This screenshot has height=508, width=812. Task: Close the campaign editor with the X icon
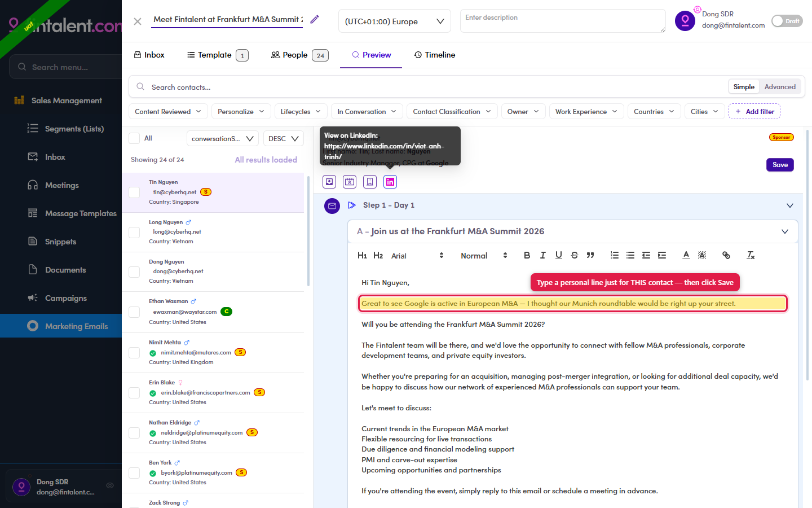click(x=138, y=21)
